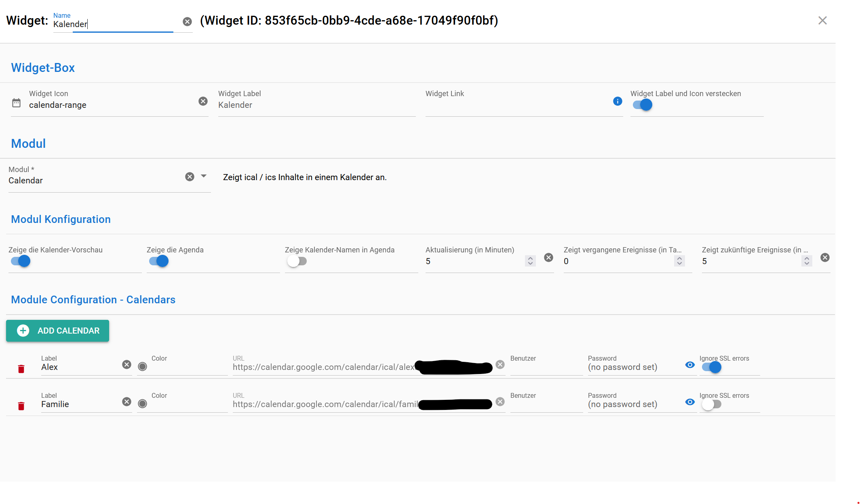Open color picker for Alex calendar
The width and height of the screenshot is (860, 504).
coord(142,367)
